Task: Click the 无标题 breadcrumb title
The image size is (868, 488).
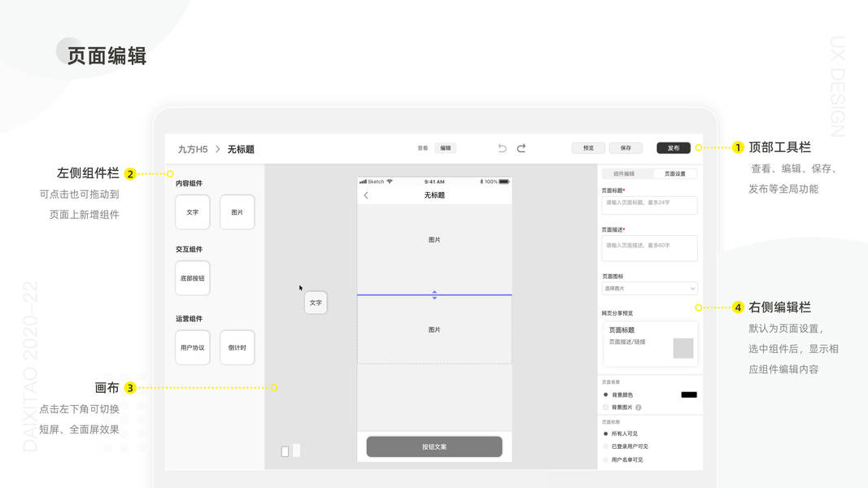Action: pyautogui.click(x=241, y=150)
